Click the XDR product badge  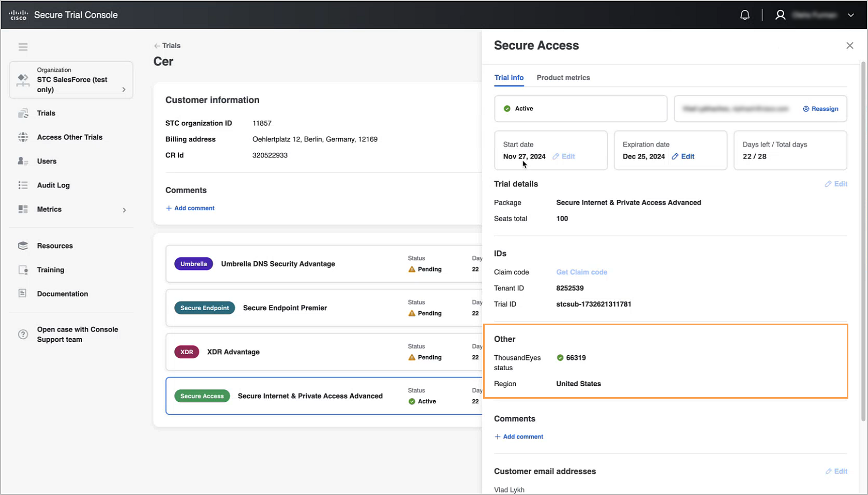click(x=187, y=352)
